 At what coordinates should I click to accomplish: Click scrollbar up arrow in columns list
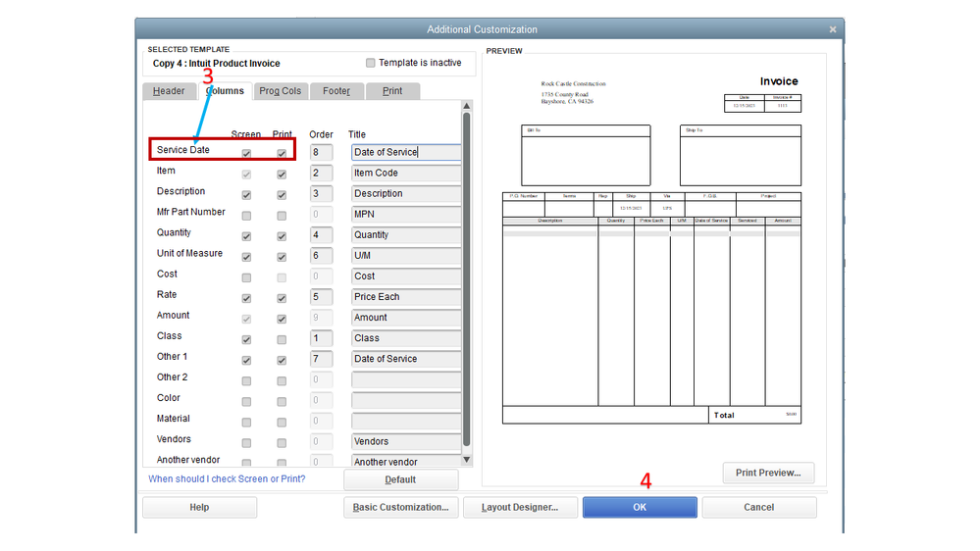(x=466, y=106)
